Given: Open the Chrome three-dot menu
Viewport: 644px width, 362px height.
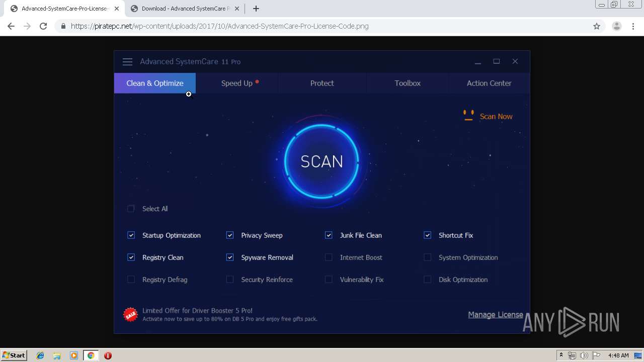Looking at the screenshot, I should (633, 26).
